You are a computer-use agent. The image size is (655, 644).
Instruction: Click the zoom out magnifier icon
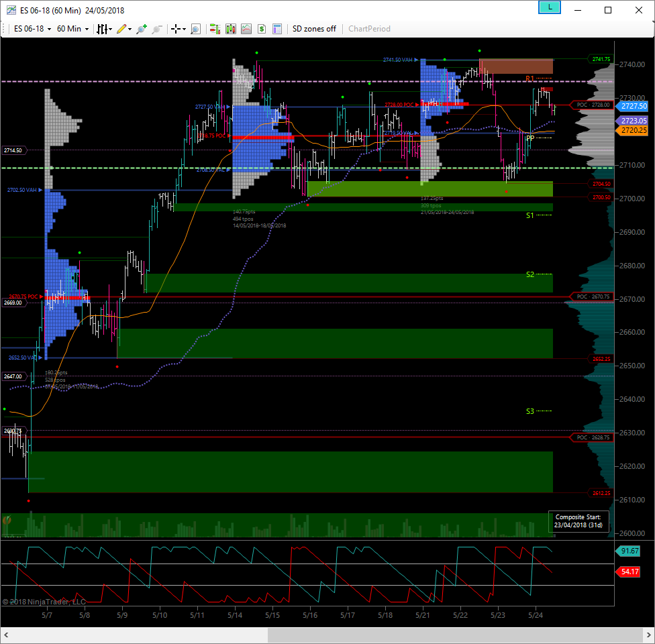pyautogui.click(x=157, y=29)
